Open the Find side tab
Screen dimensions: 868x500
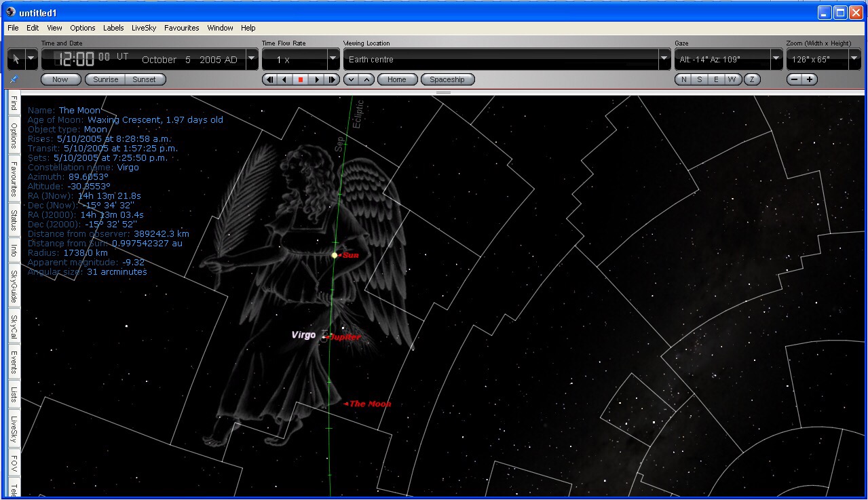(x=14, y=104)
